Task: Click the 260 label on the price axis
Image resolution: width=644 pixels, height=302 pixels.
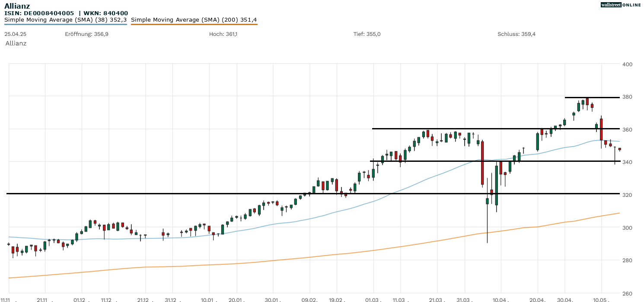Action: (628, 293)
